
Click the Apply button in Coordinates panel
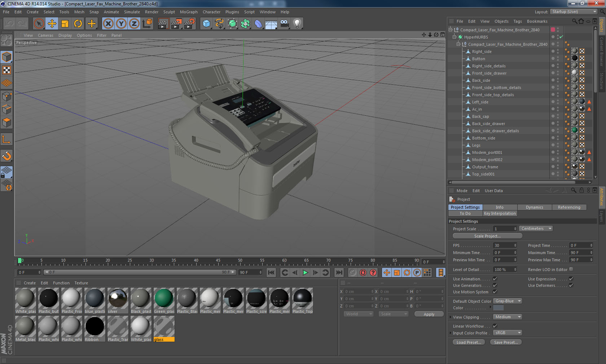(x=429, y=314)
